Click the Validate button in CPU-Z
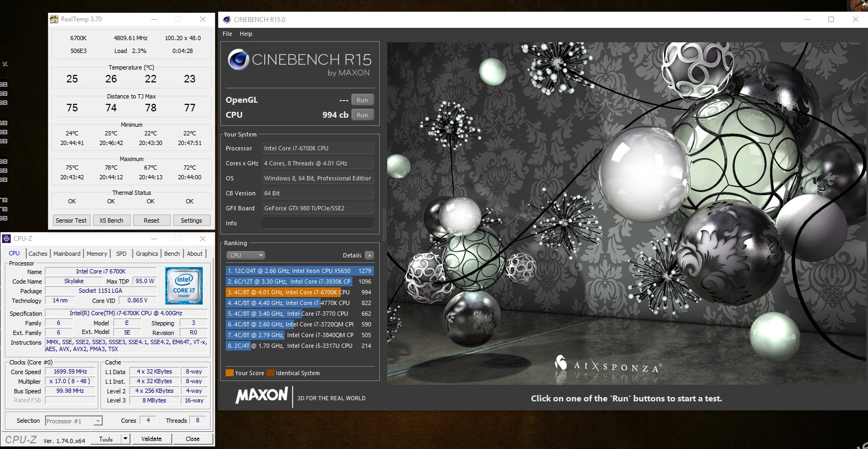Screen dimensions: 868x449 tap(151, 439)
